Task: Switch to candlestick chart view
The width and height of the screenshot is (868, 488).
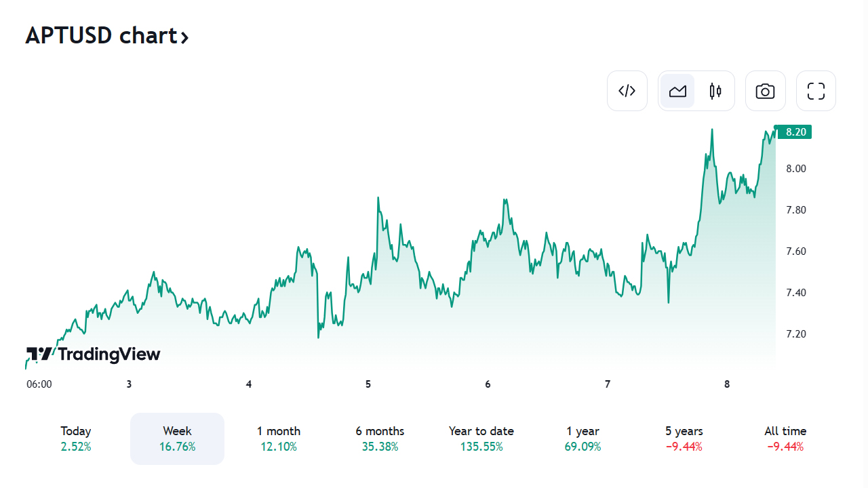Action: (715, 91)
